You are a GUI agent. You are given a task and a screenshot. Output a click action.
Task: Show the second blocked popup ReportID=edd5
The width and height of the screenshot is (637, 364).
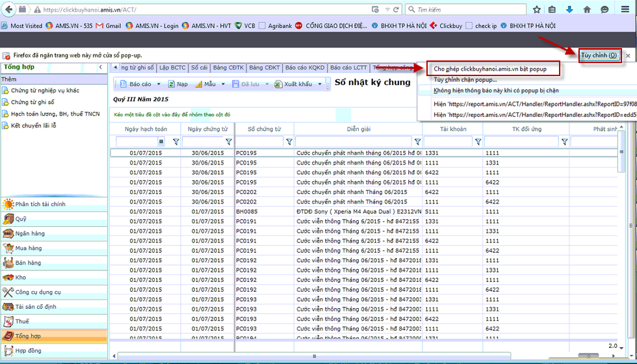[535, 115]
